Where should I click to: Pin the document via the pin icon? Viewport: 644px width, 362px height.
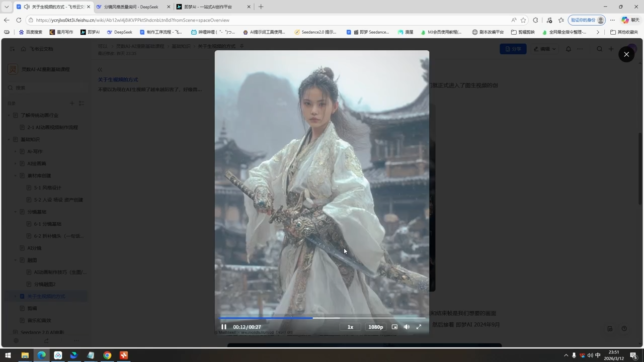coord(242,46)
